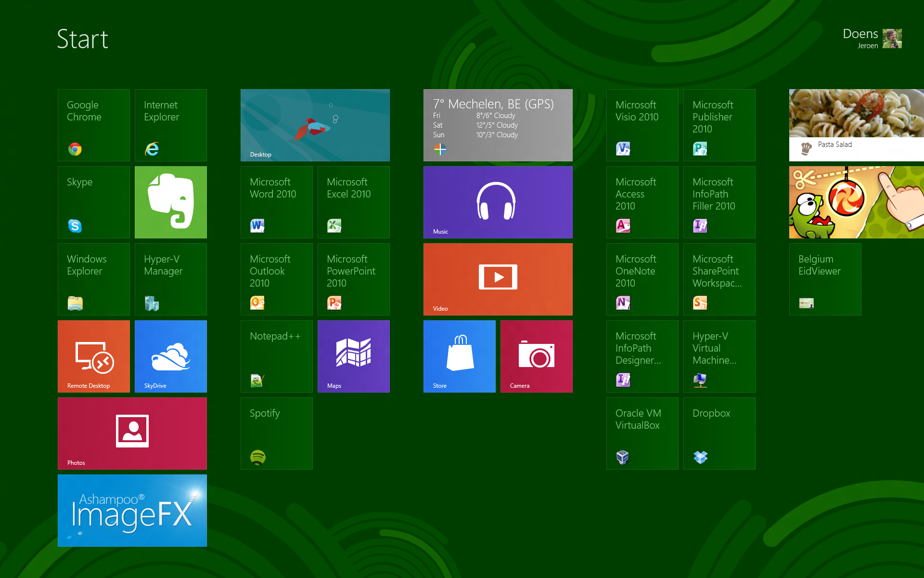924x578 pixels.
Task: Open the Mechelen weather tile
Action: [498, 125]
